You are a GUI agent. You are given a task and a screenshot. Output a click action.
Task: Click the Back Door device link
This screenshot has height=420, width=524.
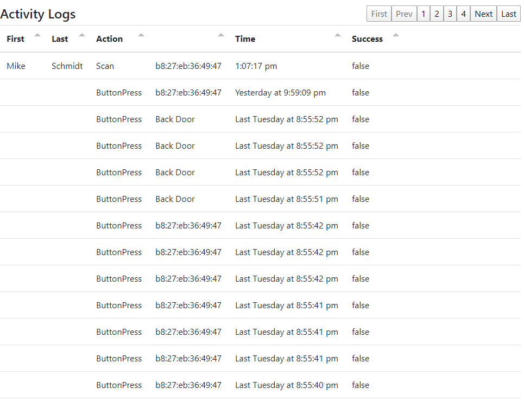pyautogui.click(x=175, y=119)
